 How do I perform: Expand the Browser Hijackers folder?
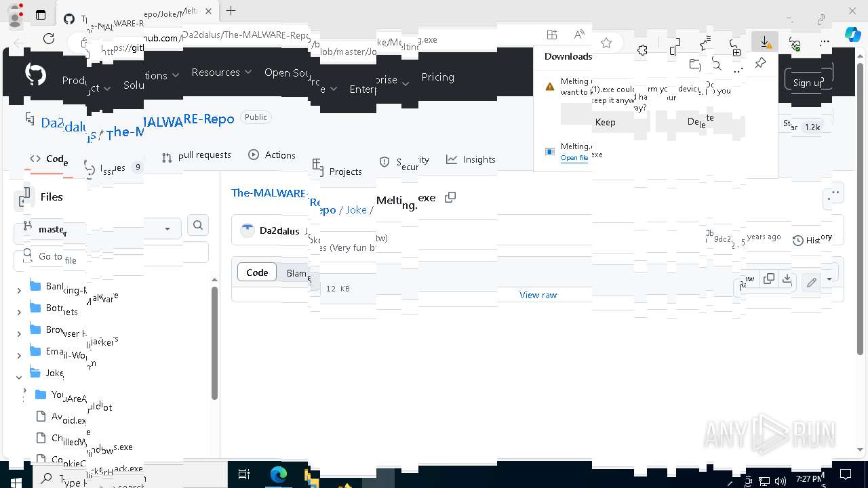pyautogui.click(x=19, y=333)
